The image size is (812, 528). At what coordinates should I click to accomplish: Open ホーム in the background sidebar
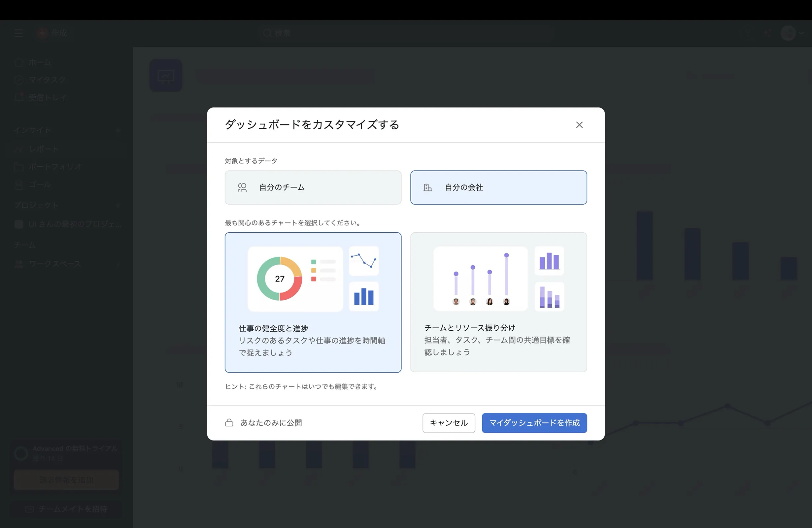(x=40, y=62)
